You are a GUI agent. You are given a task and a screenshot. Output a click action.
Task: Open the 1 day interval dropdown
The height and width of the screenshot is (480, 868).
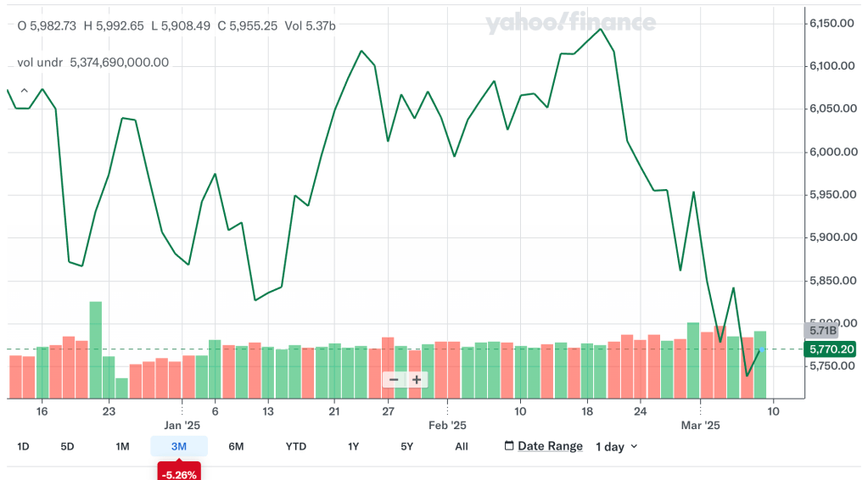tap(615, 446)
